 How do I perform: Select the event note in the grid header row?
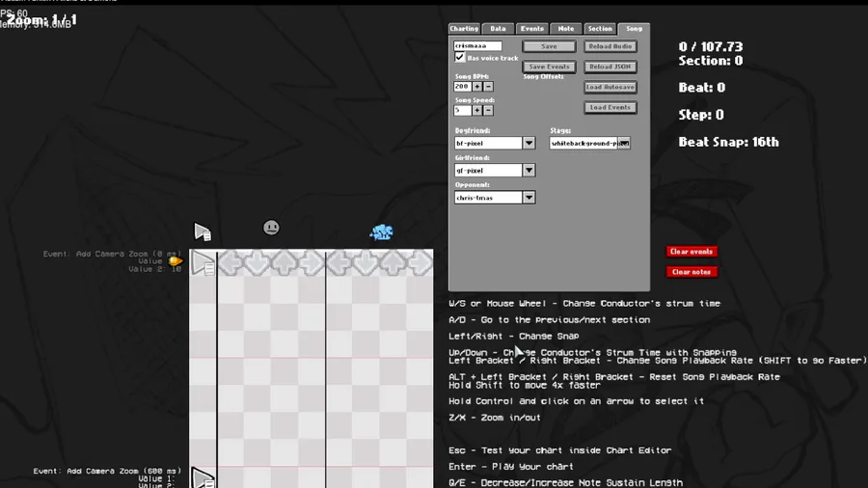203,263
